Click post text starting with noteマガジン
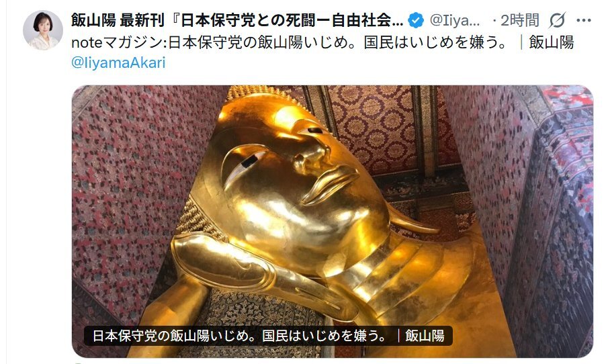608x364 pixels. click(322, 42)
